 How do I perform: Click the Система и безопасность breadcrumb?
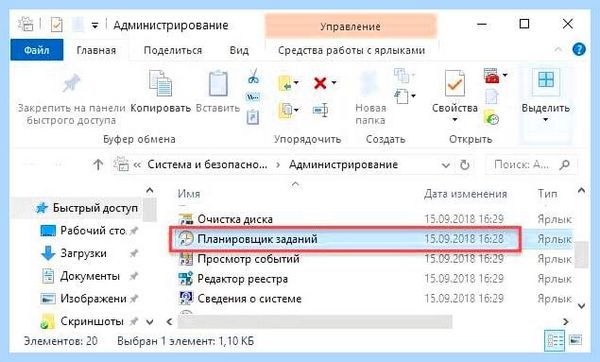[207, 165]
